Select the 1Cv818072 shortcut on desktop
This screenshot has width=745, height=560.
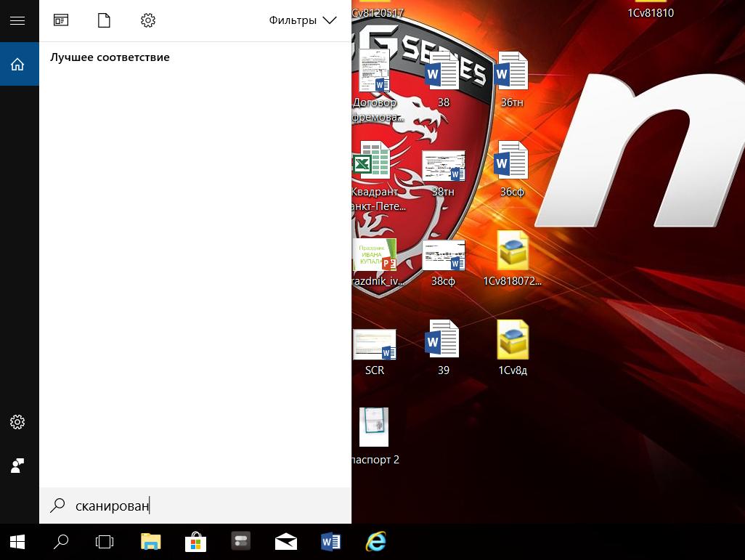pos(512,259)
